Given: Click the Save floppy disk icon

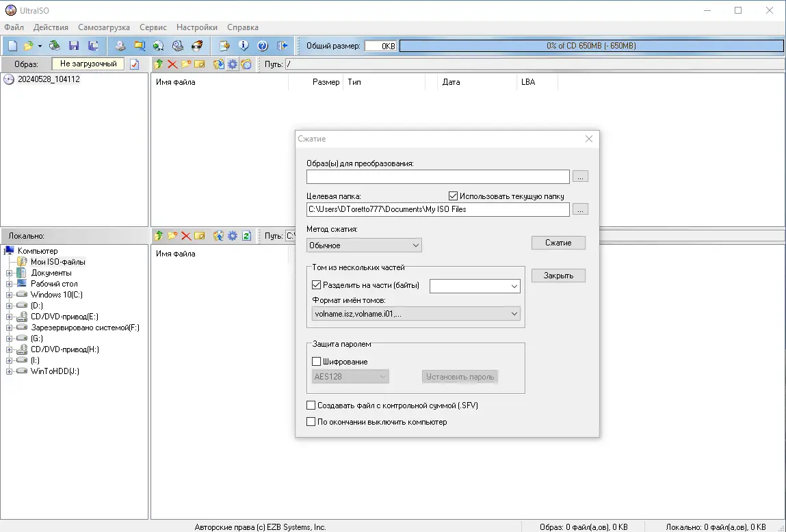Looking at the screenshot, I should (74, 46).
